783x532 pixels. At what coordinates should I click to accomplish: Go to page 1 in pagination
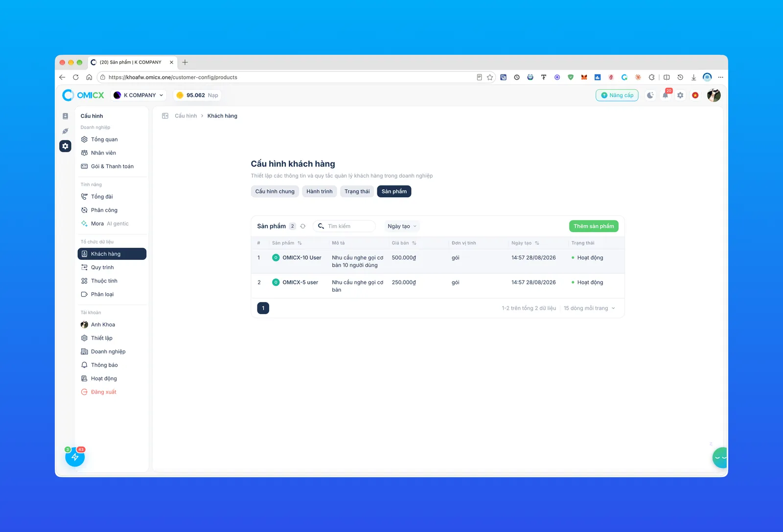coord(263,308)
